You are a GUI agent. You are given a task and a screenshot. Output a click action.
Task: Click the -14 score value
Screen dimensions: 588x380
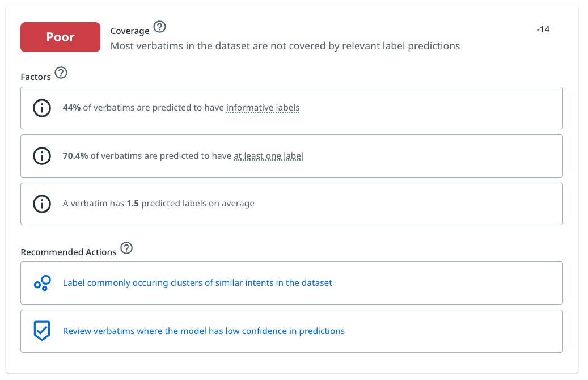coord(543,29)
